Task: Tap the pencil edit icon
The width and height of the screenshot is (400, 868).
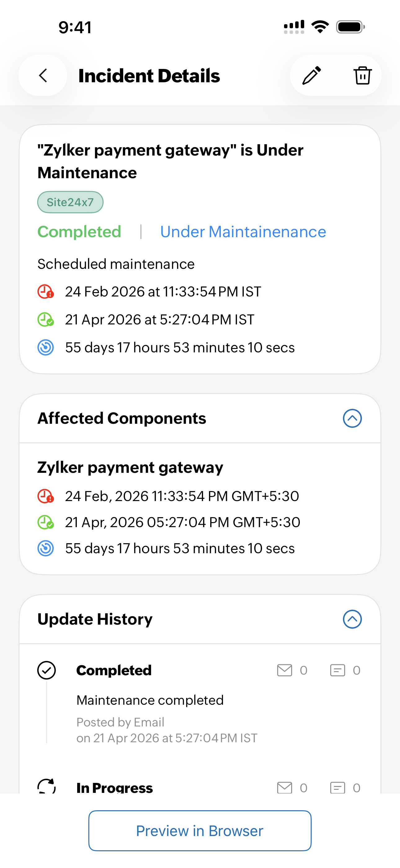Action: [311, 75]
